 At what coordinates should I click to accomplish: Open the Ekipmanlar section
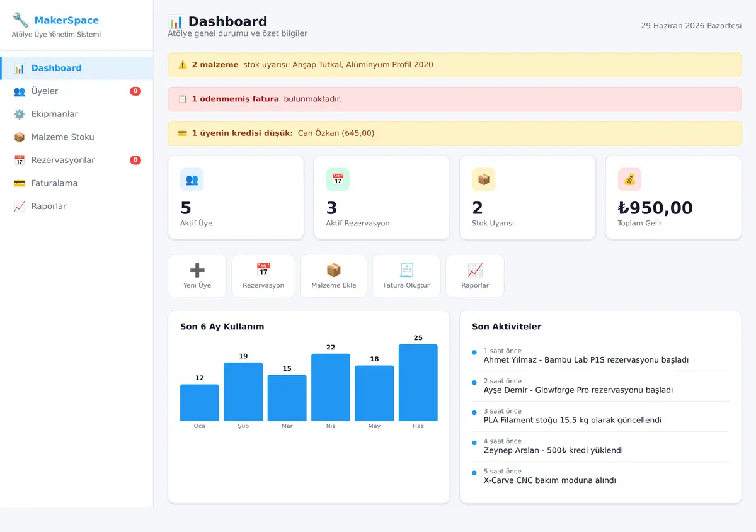coord(76,114)
